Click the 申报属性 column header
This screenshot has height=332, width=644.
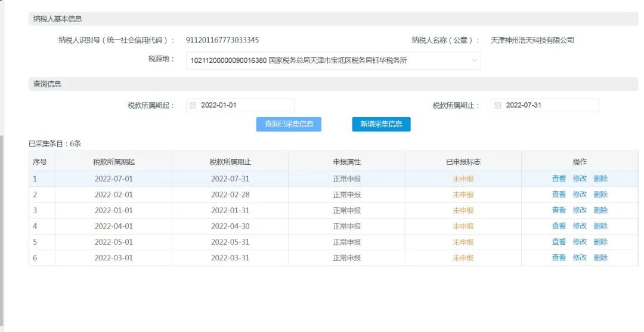tap(346, 162)
